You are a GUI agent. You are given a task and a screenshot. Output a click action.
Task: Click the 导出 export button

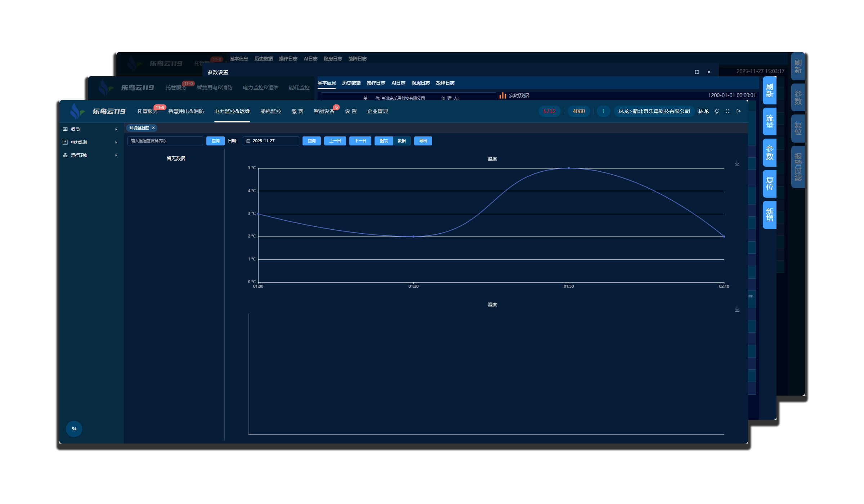click(x=423, y=141)
